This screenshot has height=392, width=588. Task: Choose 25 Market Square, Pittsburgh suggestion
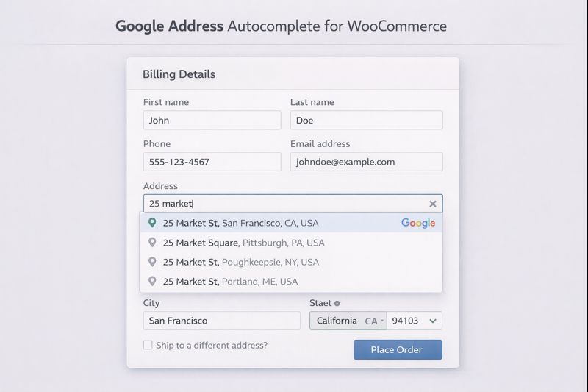pos(291,242)
